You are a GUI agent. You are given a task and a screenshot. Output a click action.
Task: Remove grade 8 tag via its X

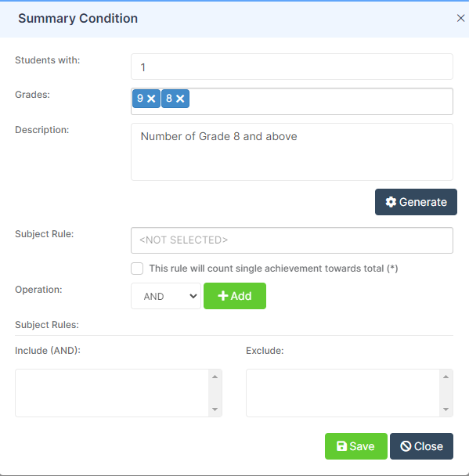click(180, 99)
